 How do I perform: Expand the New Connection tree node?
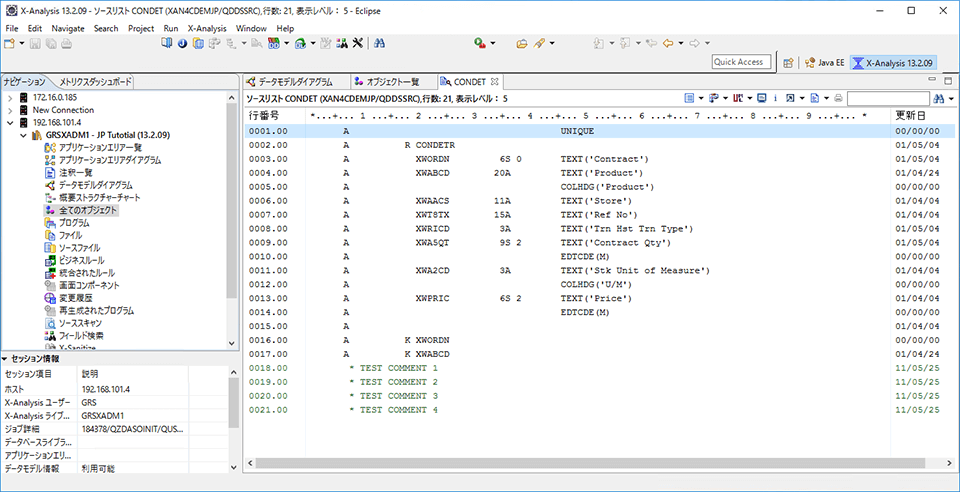tap(10, 110)
